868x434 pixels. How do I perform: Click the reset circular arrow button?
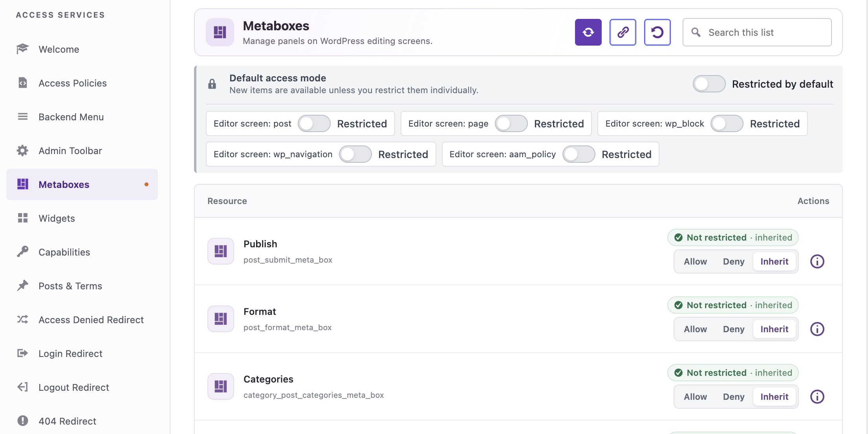coord(657,32)
